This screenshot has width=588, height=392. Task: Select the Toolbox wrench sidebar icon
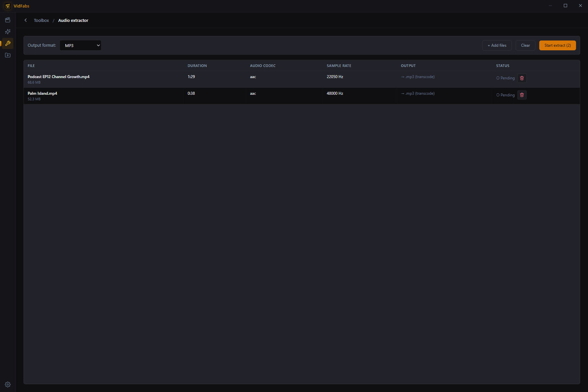pyautogui.click(x=8, y=43)
